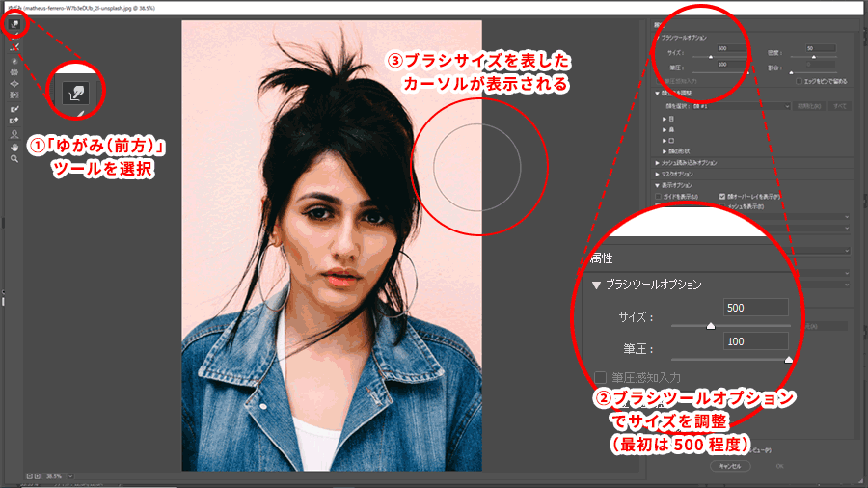868x488 pixels.
Task: Enable the Show Mesh checkbox
Action: [721, 206]
